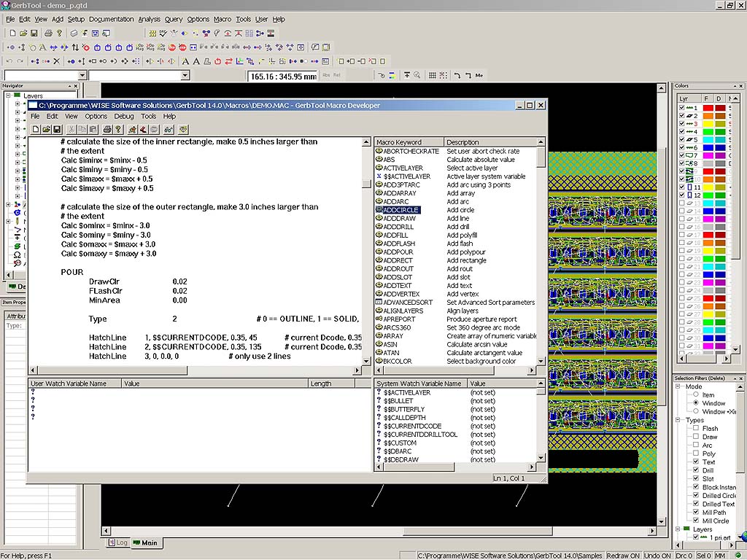Click the Description column header
Image resolution: width=747 pixels, height=560 pixels.
pyautogui.click(x=490, y=142)
